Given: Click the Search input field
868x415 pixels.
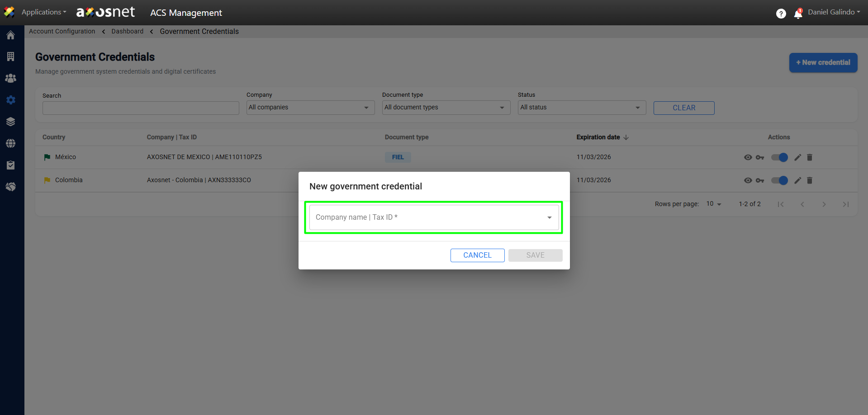Looking at the screenshot, I should point(141,108).
